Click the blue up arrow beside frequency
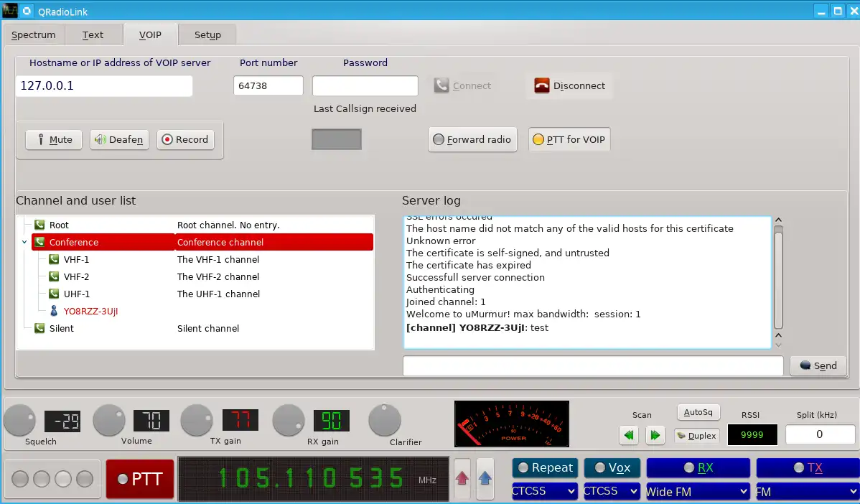Screen dimensions: 860x504 485,478
